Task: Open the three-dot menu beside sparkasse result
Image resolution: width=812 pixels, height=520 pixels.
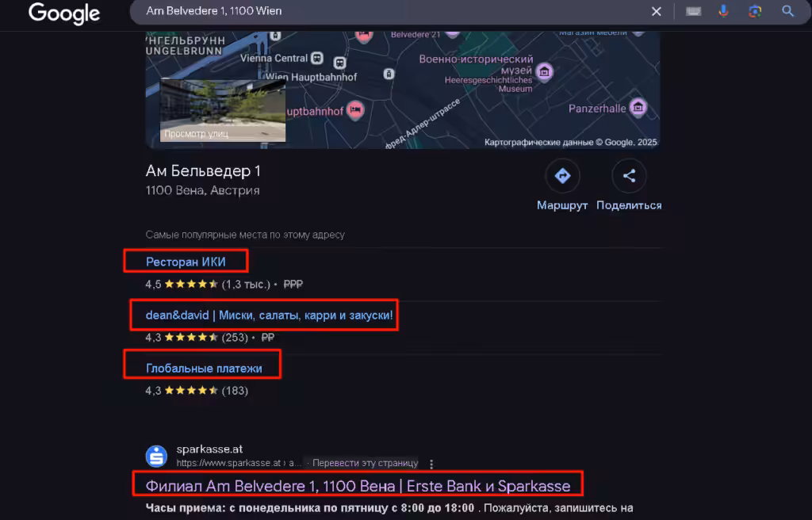Action: click(x=431, y=464)
